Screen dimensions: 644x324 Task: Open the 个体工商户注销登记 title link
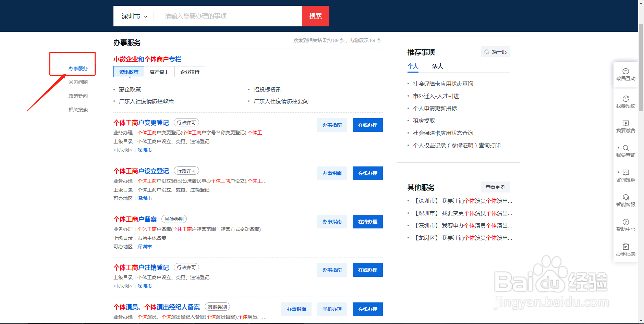(x=141, y=267)
